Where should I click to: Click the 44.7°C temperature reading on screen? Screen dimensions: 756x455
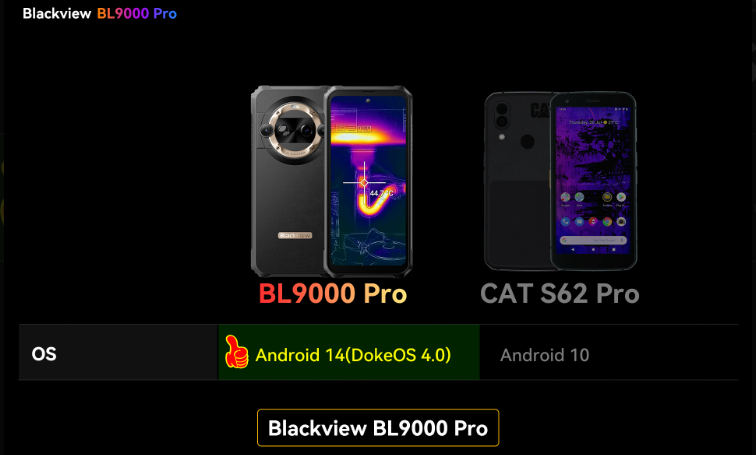[381, 193]
